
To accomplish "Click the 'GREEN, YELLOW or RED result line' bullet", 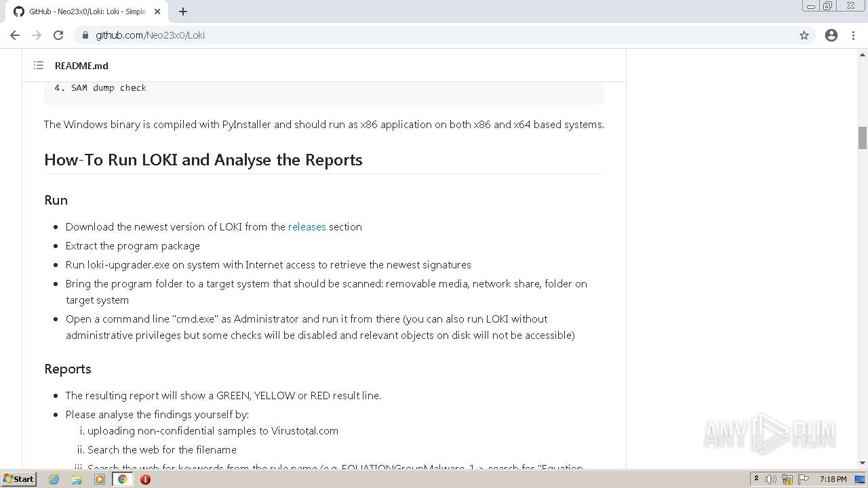I will 223,396.
